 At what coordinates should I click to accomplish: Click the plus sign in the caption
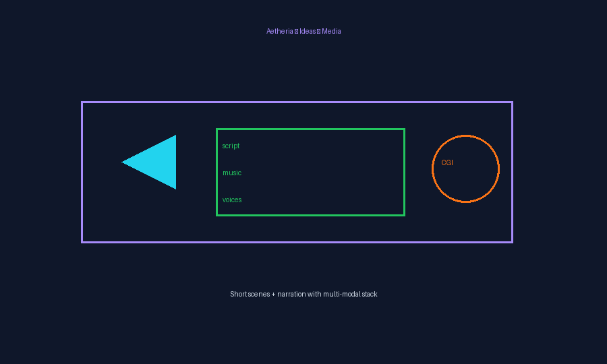[274, 295]
